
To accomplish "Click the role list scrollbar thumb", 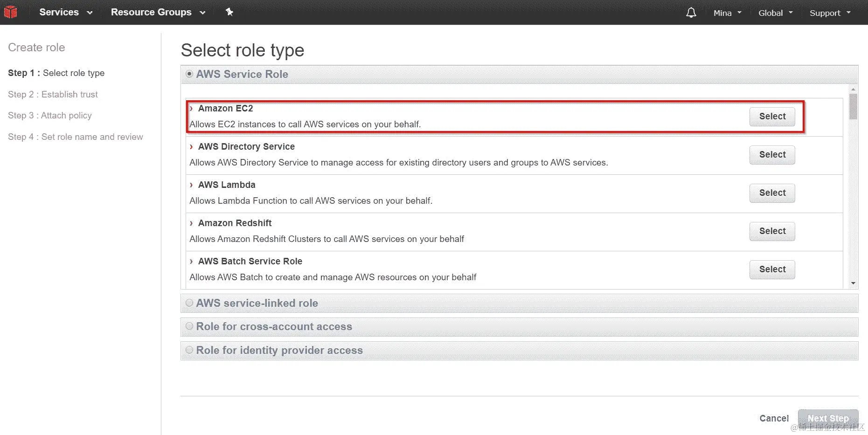I will point(853,107).
